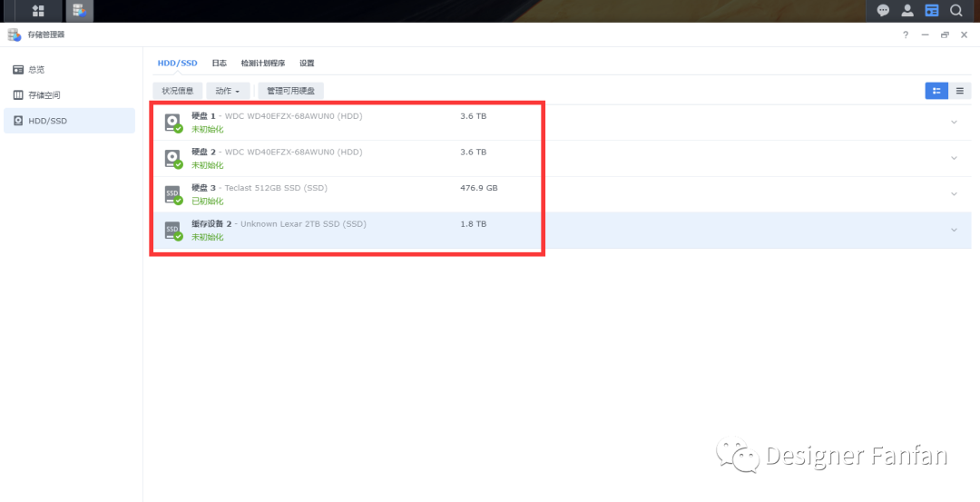Select the Storage Manager taskbar icon
The height and width of the screenshot is (502, 980).
click(79, 11)
